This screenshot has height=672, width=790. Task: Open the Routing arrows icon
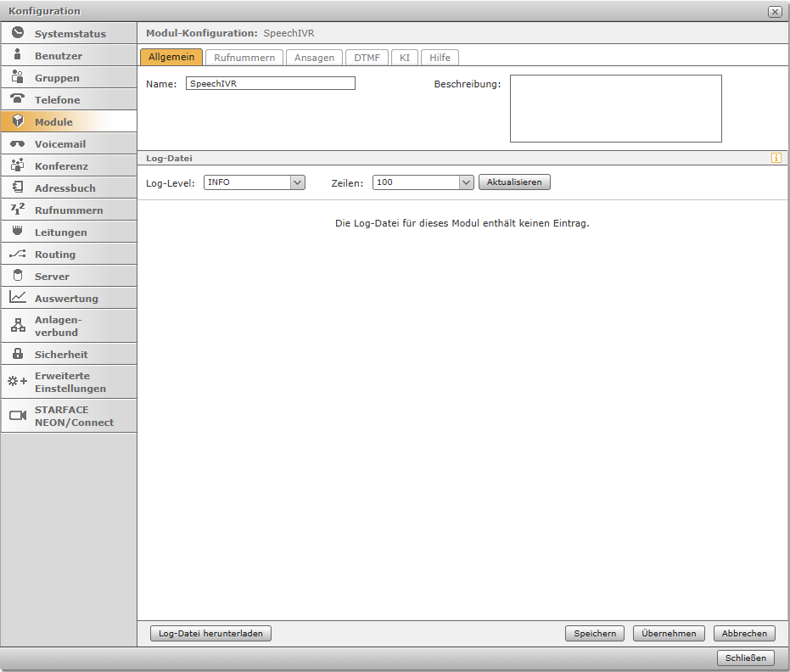(18, 254)
